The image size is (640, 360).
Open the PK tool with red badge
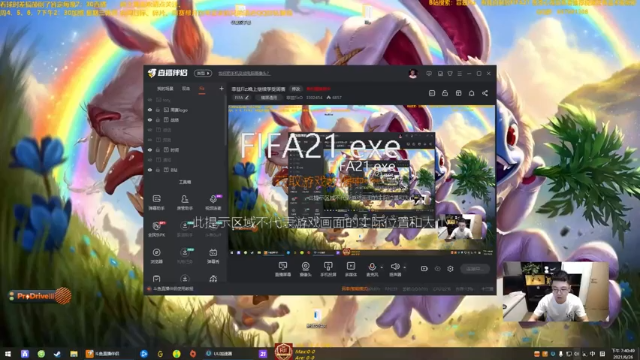156,229
